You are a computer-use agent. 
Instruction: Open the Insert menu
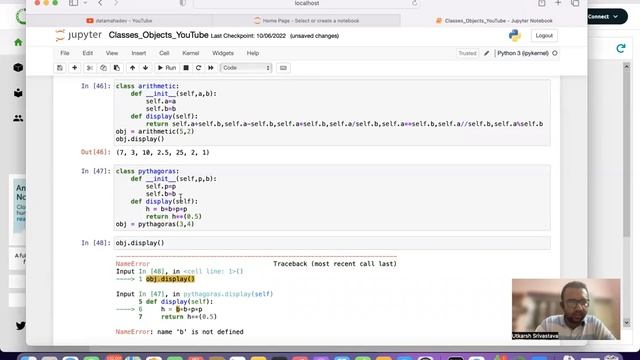pos(138,53)
